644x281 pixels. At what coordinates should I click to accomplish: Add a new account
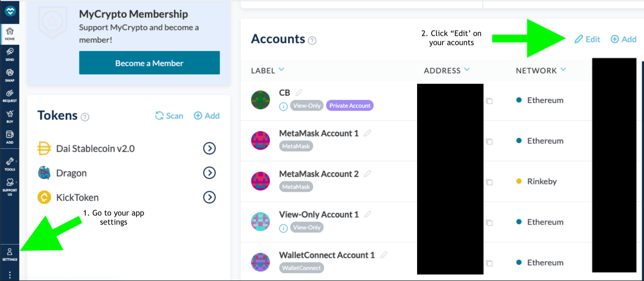click(623, 39)
